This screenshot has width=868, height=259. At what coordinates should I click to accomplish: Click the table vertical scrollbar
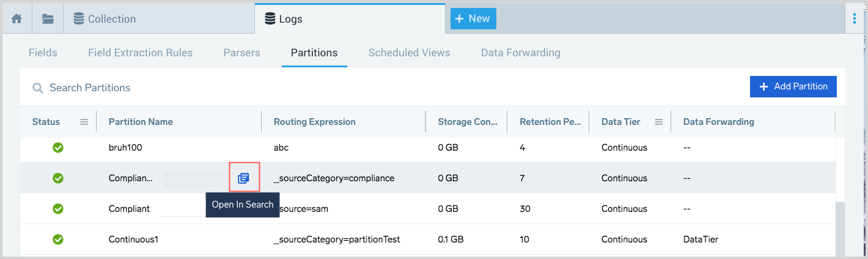click(x=840, y=227)
